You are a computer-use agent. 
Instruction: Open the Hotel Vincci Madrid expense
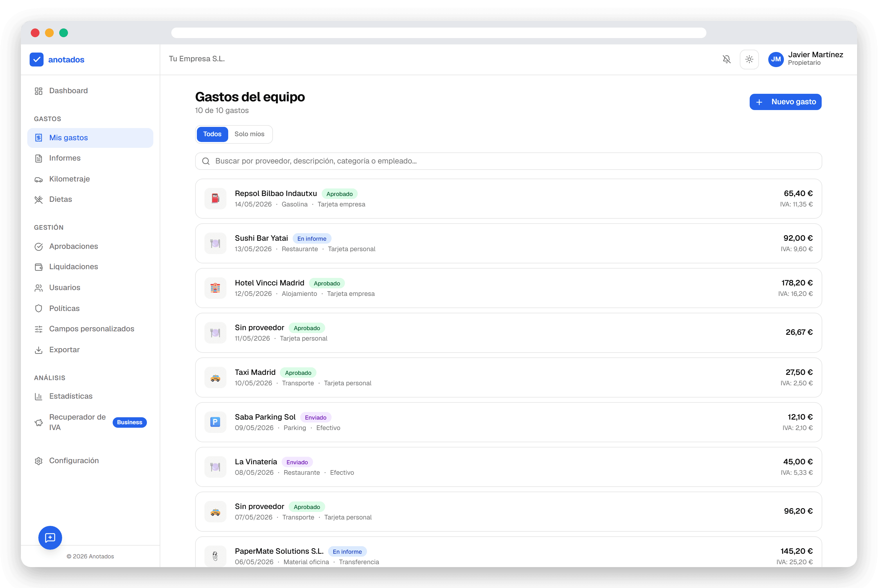point(508,288)
